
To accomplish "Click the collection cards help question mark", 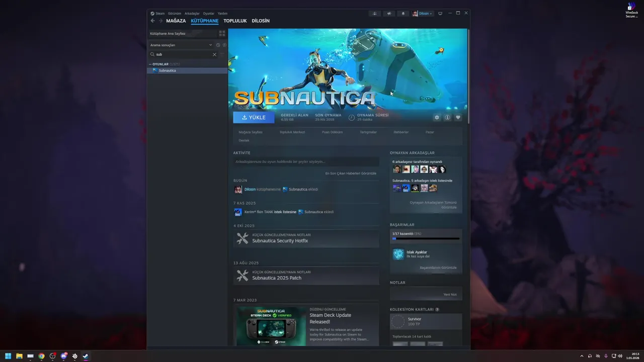I will pos(437,310).
